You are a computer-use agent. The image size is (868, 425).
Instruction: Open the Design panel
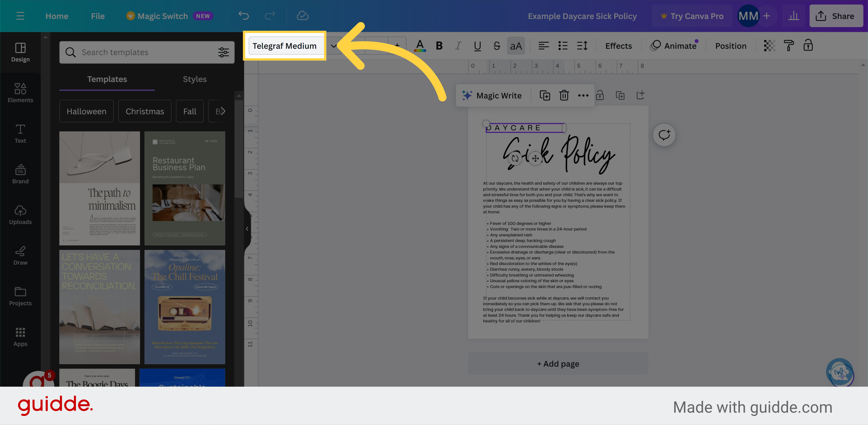(20, 52)
